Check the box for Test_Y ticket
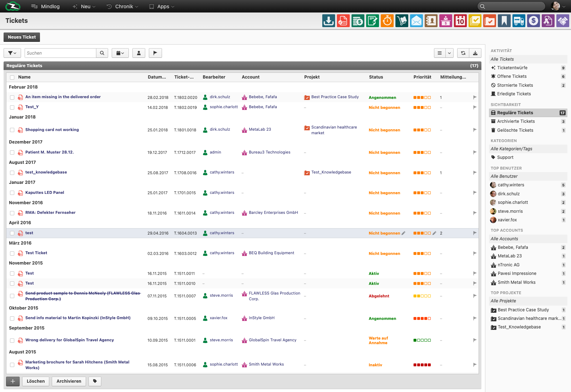 point(12,107)
